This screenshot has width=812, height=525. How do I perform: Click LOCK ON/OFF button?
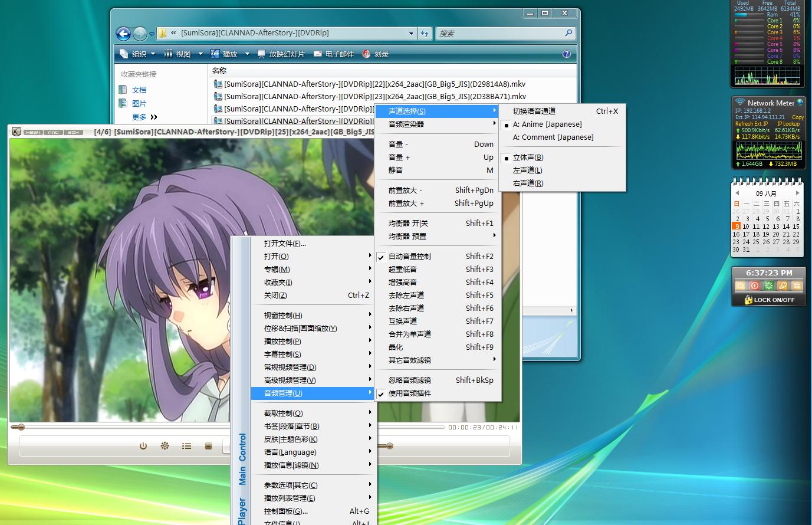tap(768, 300)
